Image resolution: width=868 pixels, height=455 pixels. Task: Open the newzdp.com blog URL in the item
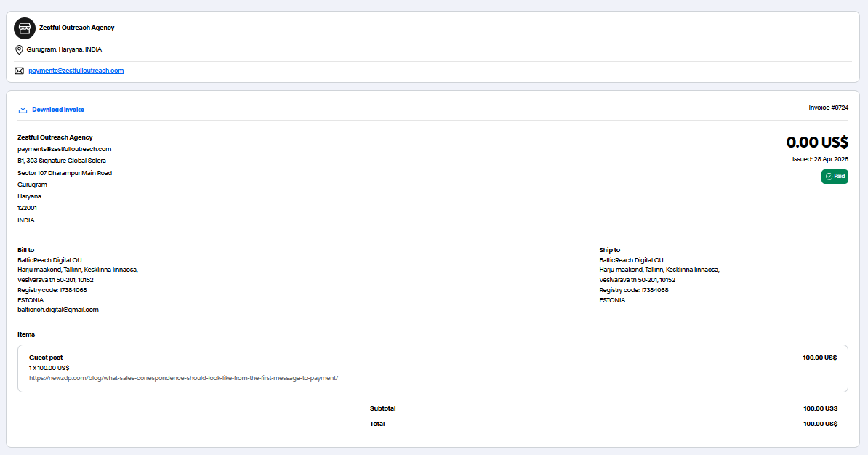pos(183,379)
